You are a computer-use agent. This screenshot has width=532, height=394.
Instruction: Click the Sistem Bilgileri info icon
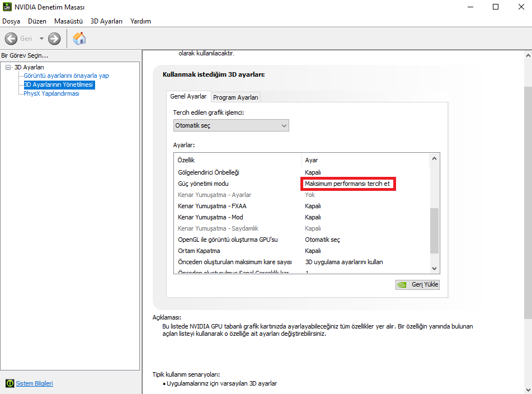coord(10,383)
